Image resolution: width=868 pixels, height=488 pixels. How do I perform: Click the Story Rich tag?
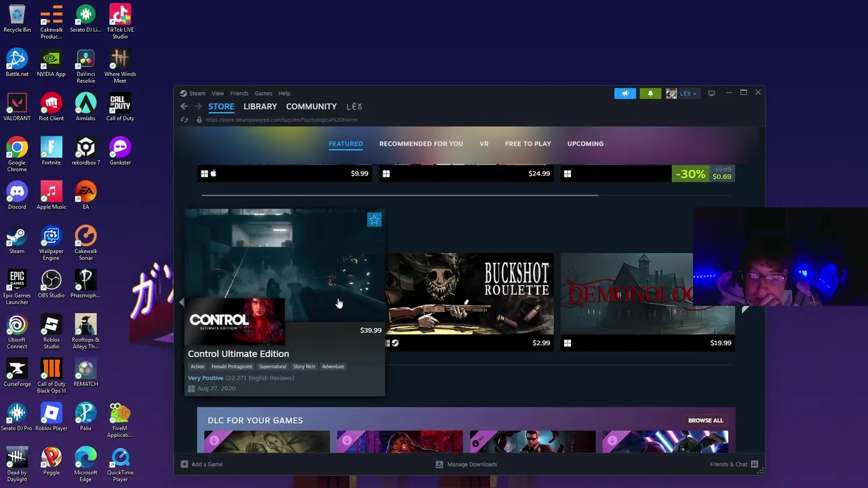click(304, 367)
